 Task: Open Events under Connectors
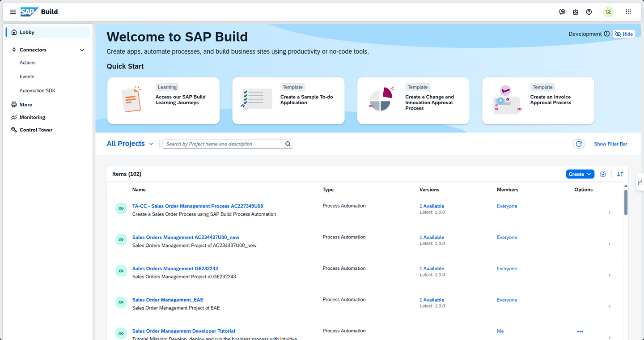tap(27, 76)
